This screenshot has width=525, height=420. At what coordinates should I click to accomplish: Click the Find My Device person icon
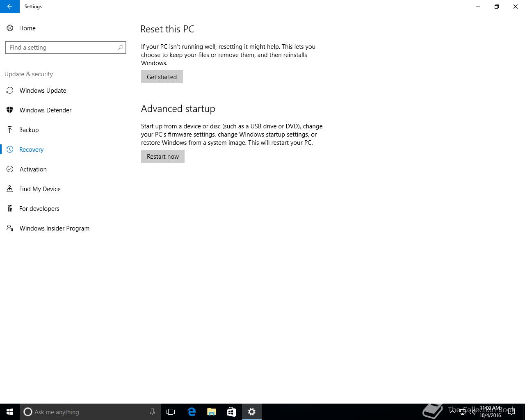(x=10, y=189)
